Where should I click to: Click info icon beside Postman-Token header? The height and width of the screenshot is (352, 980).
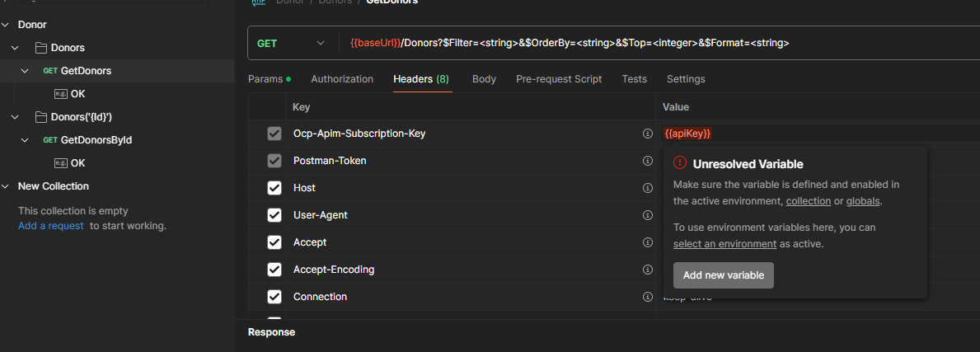point(648,161)
